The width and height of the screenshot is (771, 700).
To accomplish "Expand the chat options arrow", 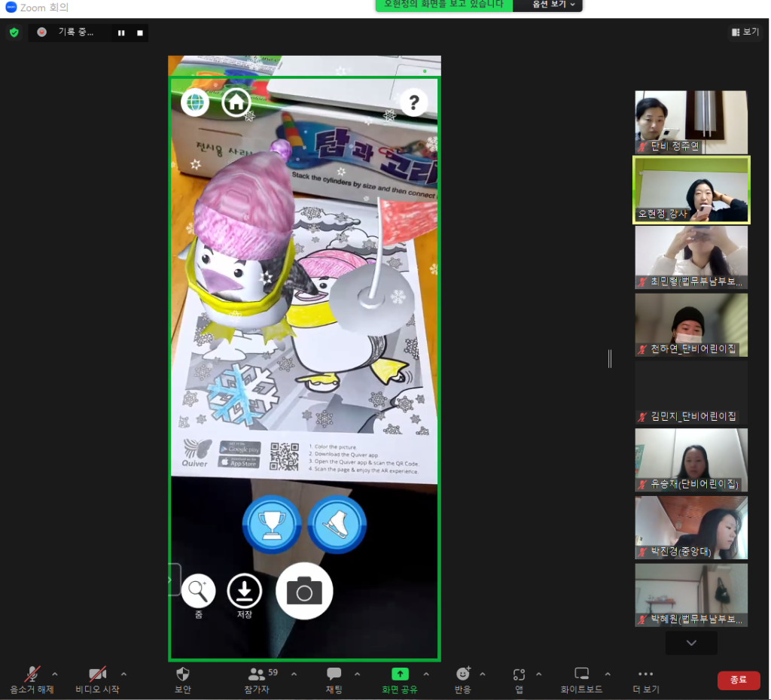I will tap(358, 674).
